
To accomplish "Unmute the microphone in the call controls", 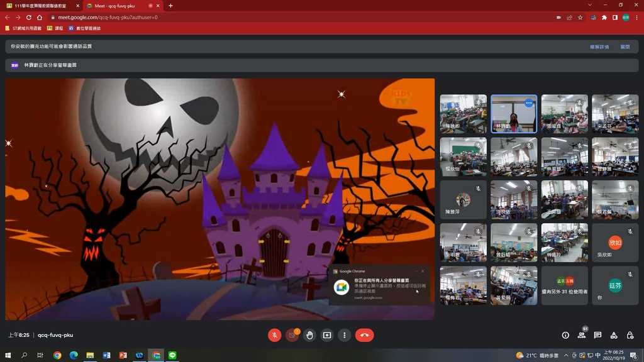I will 274,336.
